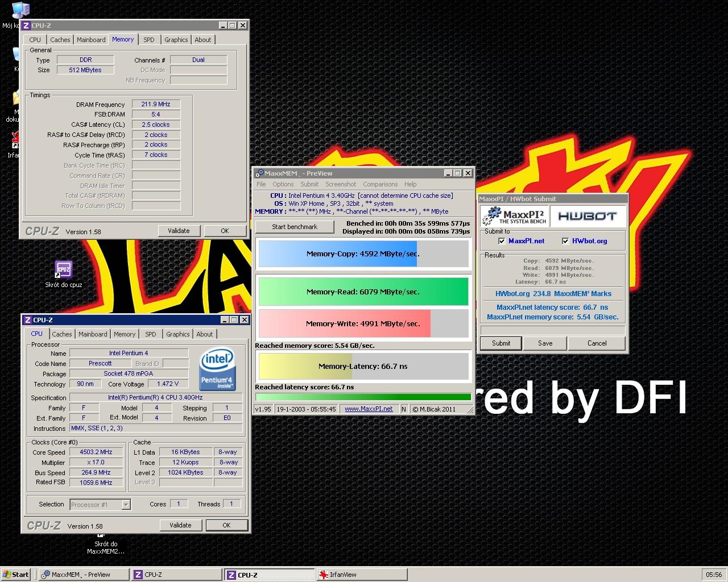Open the Help menu in MaxxMEM

tap(411, 184)
